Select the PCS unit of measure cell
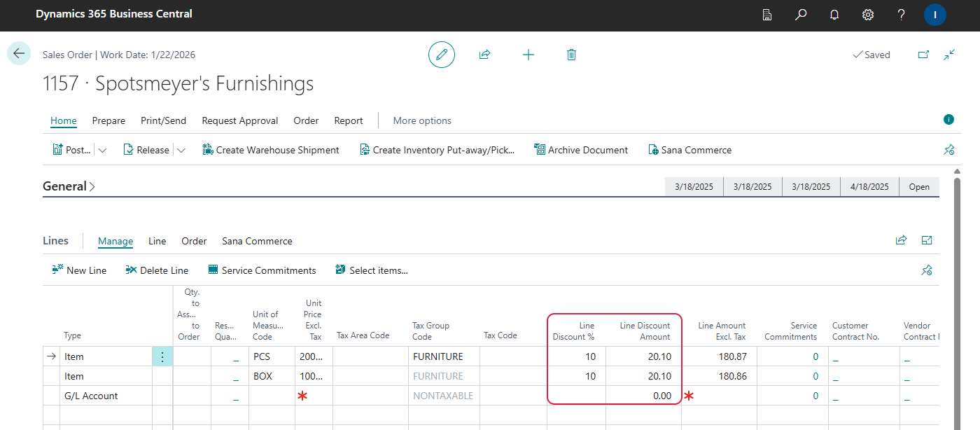 (272, 356)
